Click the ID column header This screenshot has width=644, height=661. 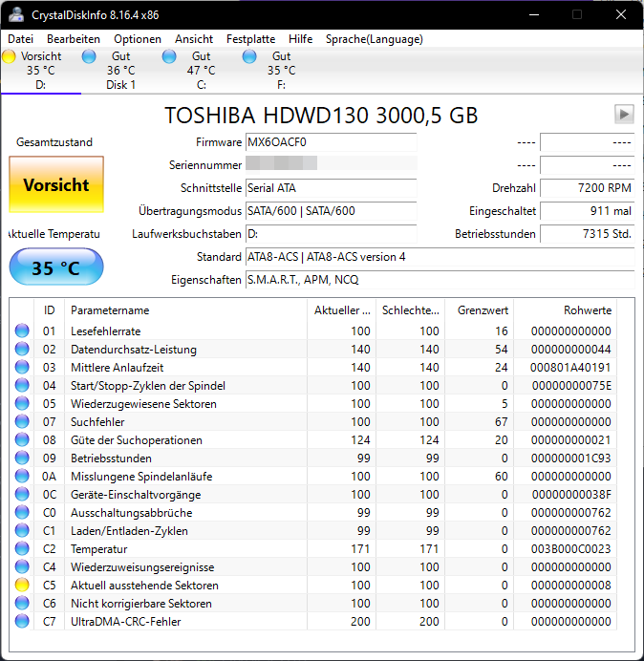coord(50,310)
